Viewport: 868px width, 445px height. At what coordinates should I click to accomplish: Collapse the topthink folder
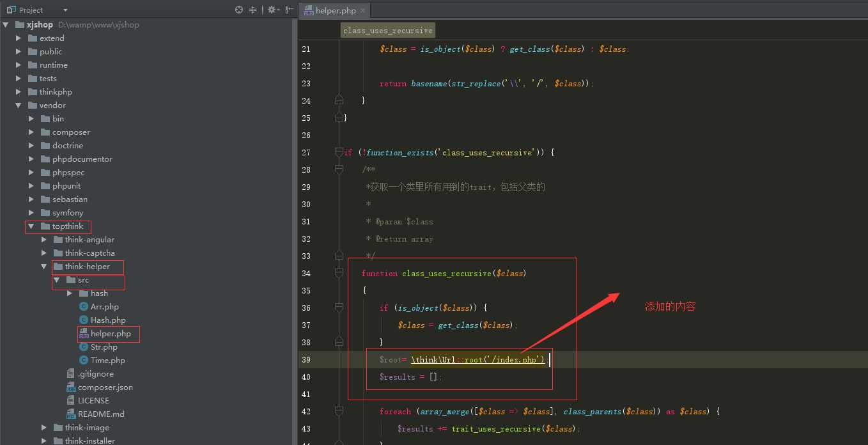[x=31, y=226]
